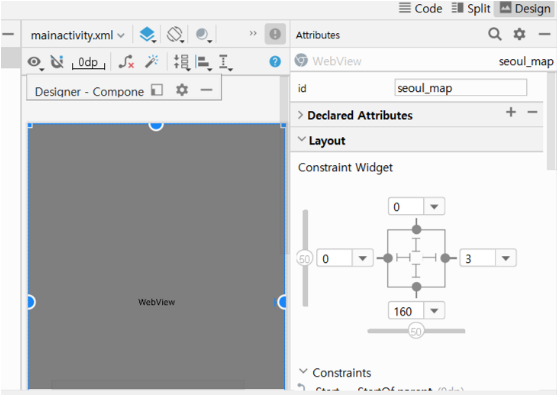Click the top constraint anchor dot
The image size is (557, 395).
[416, 229]
